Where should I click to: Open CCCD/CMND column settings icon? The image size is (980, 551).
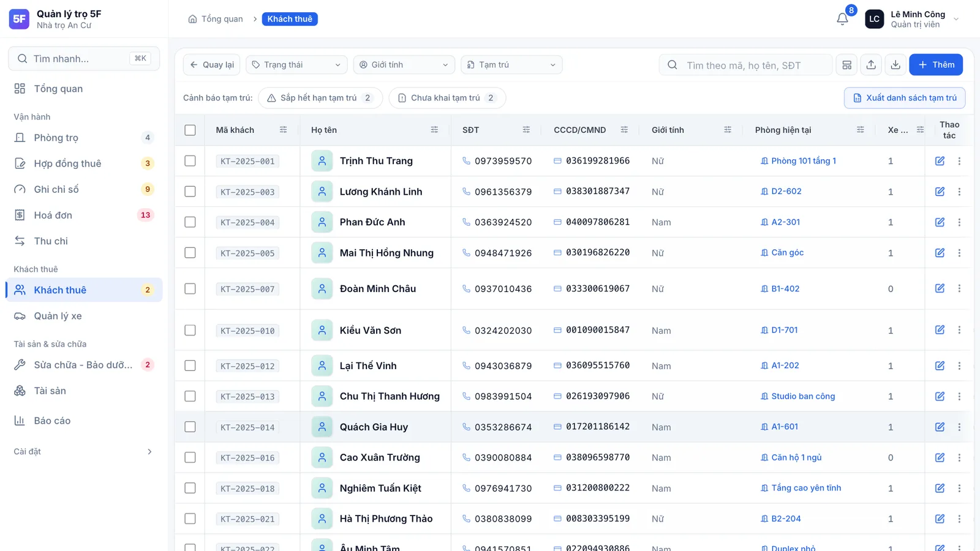click(624, 130)
